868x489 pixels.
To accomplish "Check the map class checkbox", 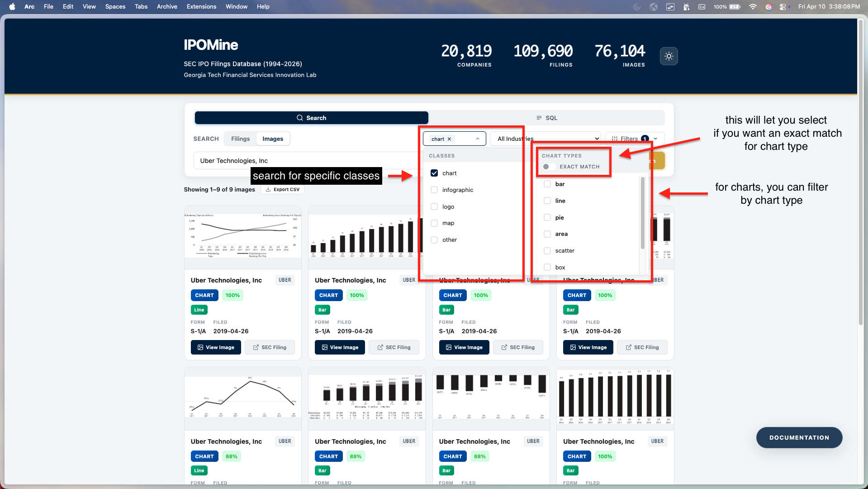I will coord(434,223).
